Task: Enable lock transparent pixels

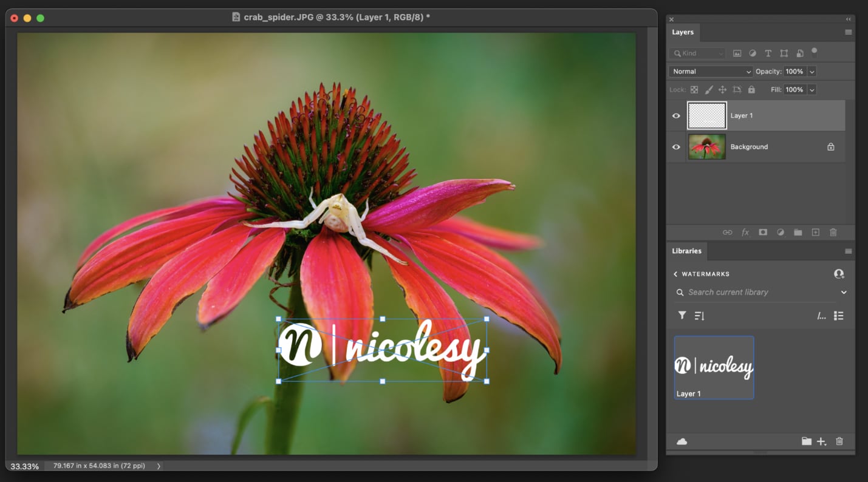Action: tap(694, 89)
